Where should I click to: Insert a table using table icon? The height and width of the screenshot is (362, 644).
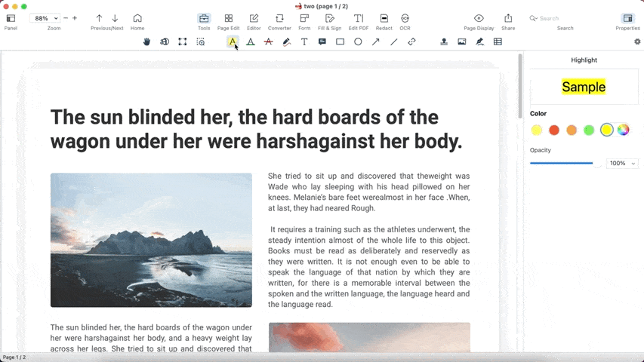tap(498, 42)
